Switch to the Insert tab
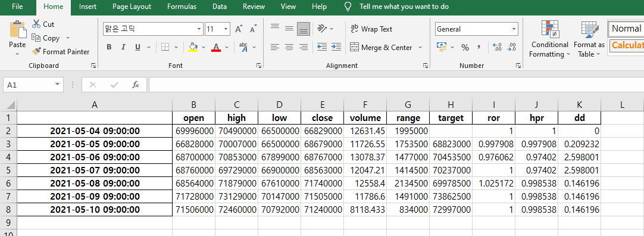644x236 pixels. (88, 7)
